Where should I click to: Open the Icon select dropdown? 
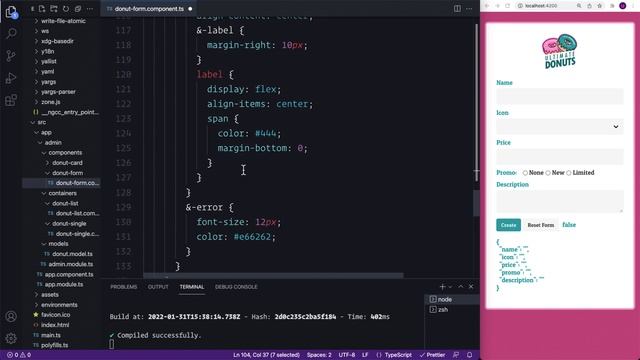click(x=560, y=127)
